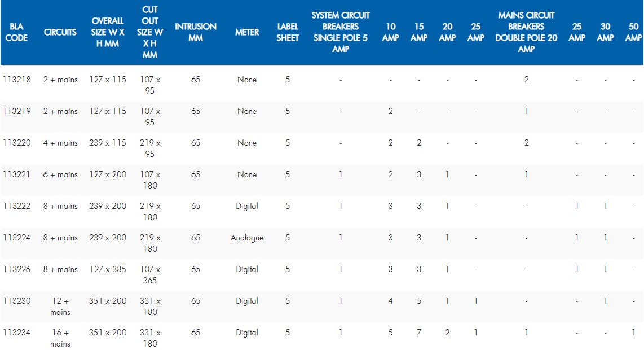The image size is (644, 350).
Task: Select the INTRUSION MM column header
Action: click(x=196, y=32)
